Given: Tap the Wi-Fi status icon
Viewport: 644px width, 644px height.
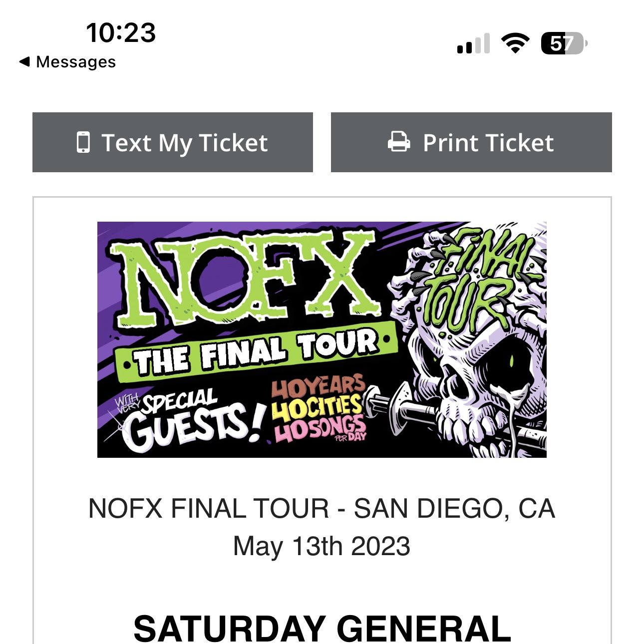Looking at the screenshot, I should (516, 43).
